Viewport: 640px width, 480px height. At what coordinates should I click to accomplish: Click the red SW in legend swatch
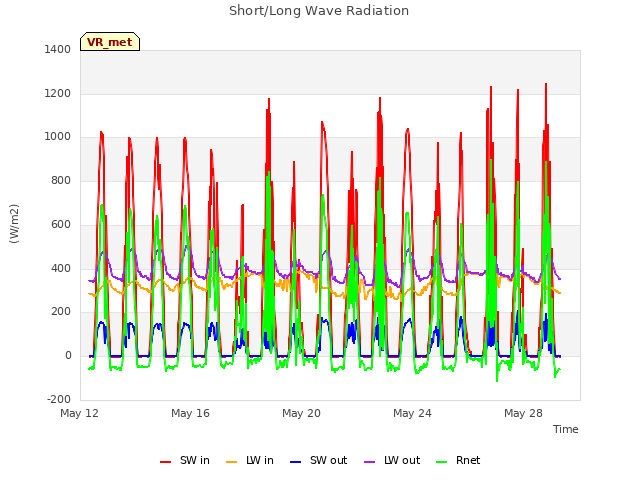pos(165,462)
